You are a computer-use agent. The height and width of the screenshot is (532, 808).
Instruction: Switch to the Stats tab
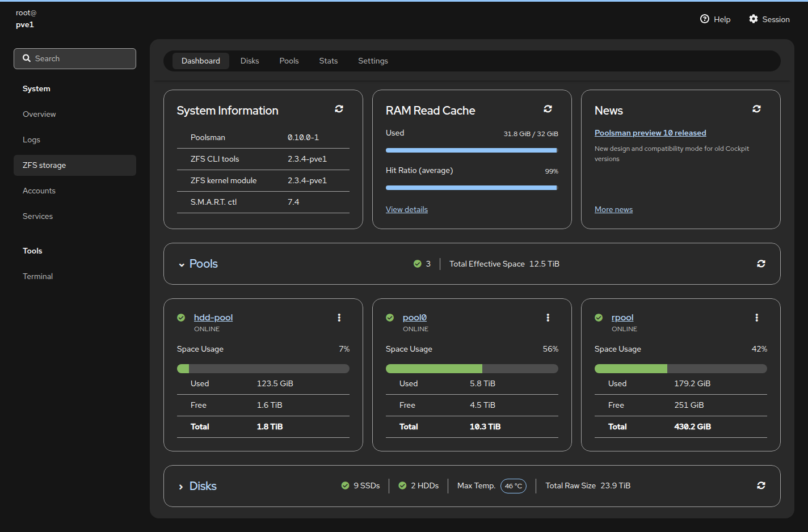[x=328, y=61]
